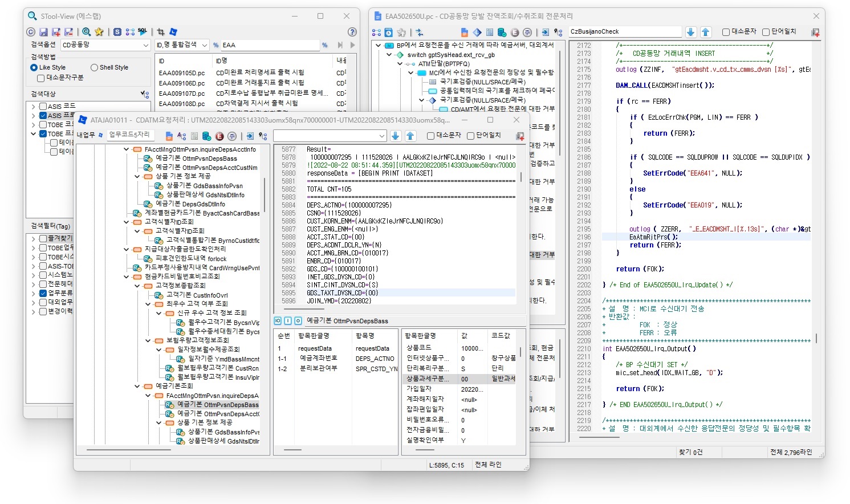Expand the ASIS 코드 tree node
This screenshot has height=504, width=850.
(x=33, y=106)
